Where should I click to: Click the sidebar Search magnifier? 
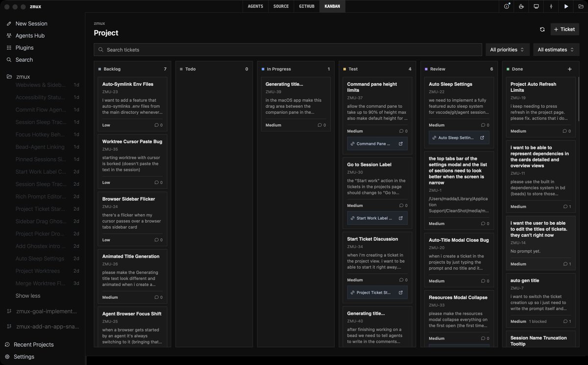pos(9,60)
